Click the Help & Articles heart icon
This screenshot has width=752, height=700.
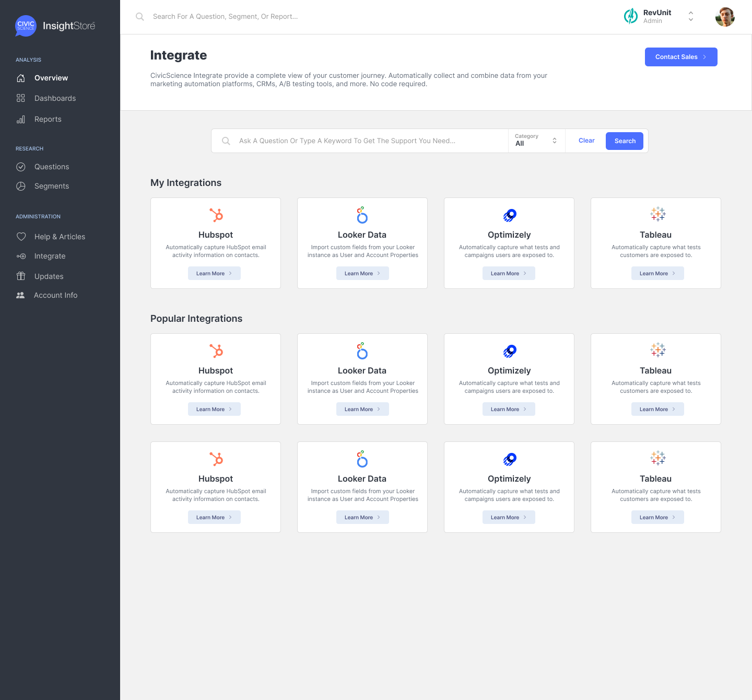point(21,237)
